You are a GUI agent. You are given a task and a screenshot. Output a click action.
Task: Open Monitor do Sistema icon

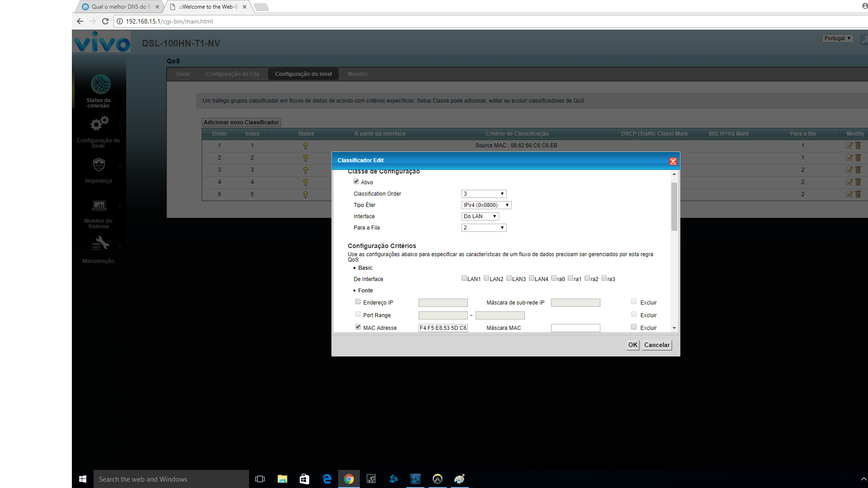pos(99,206)
